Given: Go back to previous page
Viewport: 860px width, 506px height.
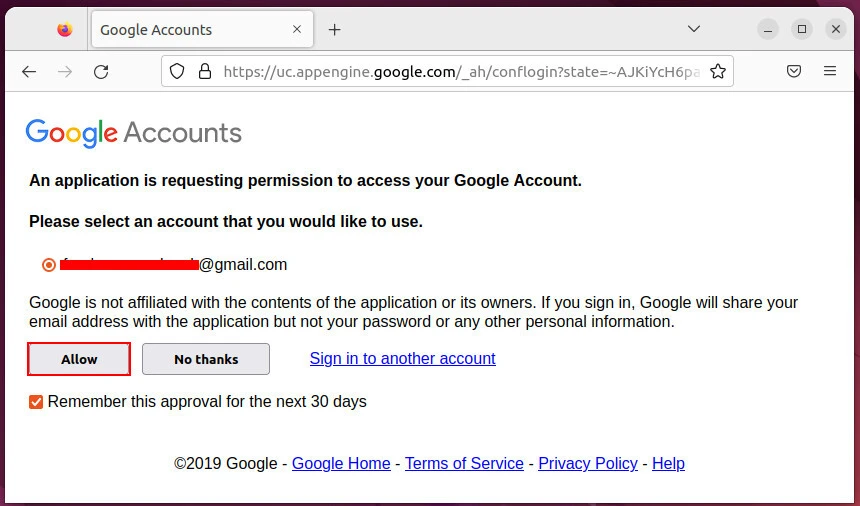Looking at the screenshot, I should [x=29, y=71].
